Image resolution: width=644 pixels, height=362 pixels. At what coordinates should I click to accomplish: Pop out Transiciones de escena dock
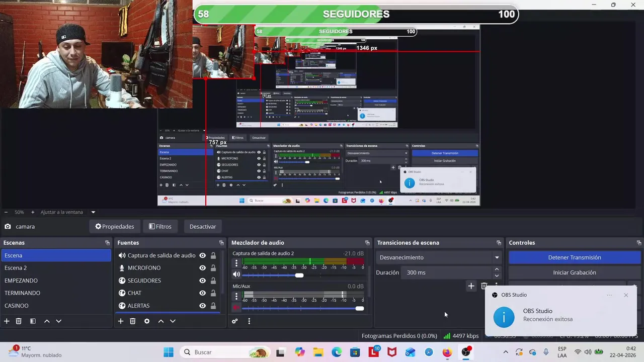pyautogui.click(x=499, y=243)
